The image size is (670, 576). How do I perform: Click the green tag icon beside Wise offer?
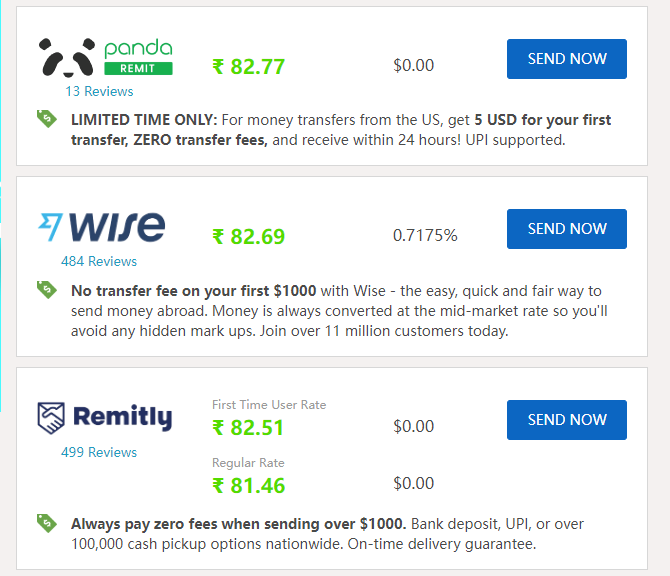pos(47,289)
